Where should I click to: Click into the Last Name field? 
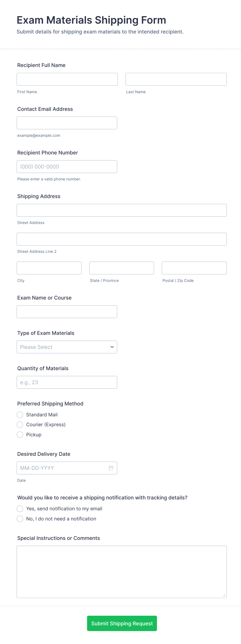[x=176, y=79]
